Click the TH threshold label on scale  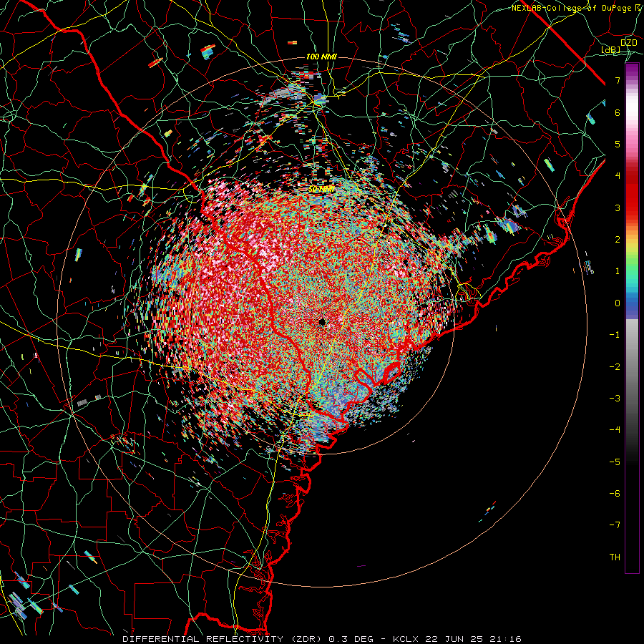click(x=615, y=557)
